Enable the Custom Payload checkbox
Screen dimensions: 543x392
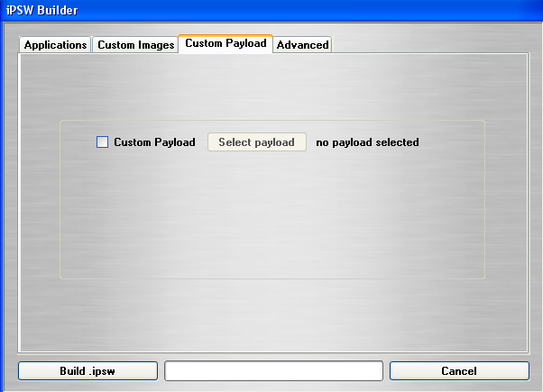point(102,141)
